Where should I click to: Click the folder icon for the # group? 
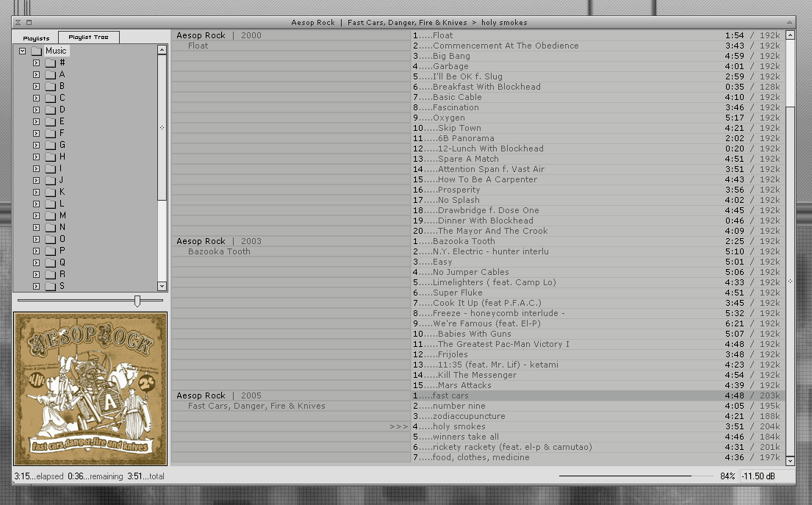[x=50, y=62]
